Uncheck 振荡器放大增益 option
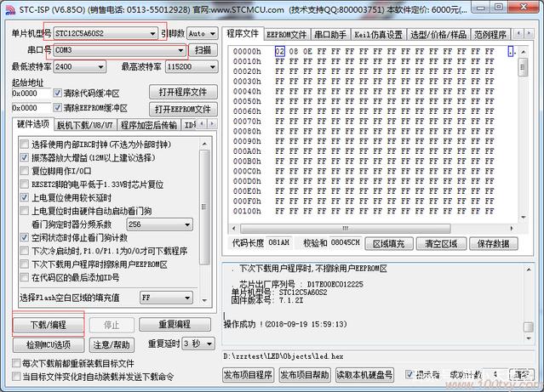 click(x=25, y=157)
